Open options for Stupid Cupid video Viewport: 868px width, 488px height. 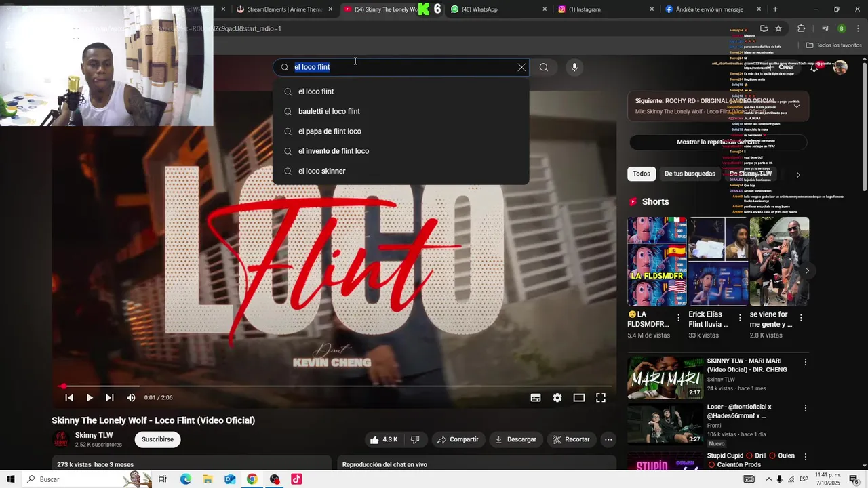tap(806, 457)
